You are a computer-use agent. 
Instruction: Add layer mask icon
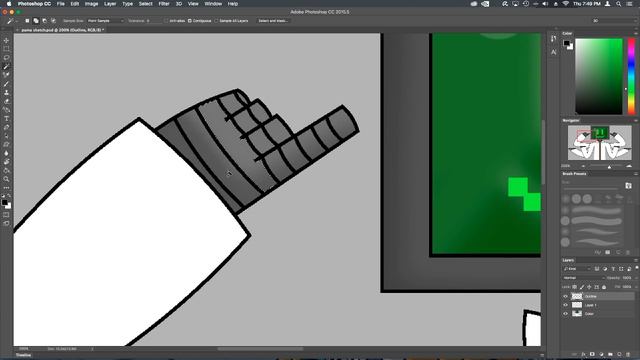point(592,354)
